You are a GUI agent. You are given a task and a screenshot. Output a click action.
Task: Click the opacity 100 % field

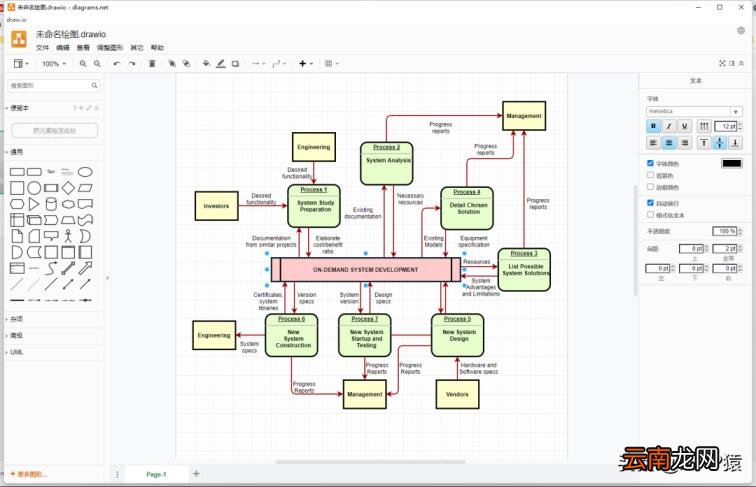pyautogui.click(x=725, y=231)
